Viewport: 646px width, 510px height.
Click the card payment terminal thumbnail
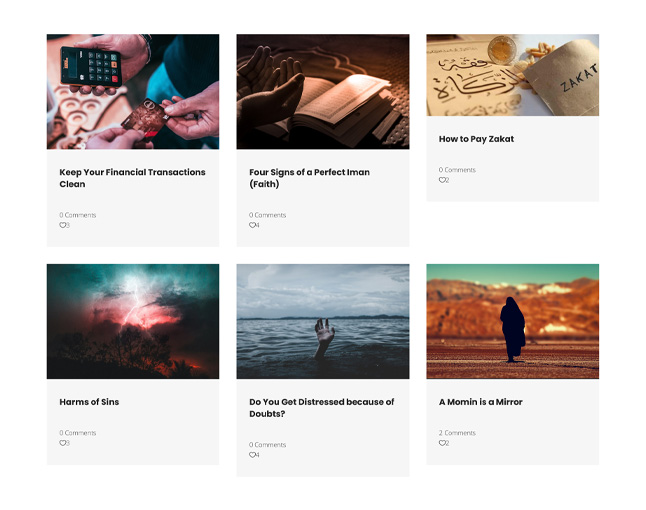pyautogui.click(x=133, y=91)
